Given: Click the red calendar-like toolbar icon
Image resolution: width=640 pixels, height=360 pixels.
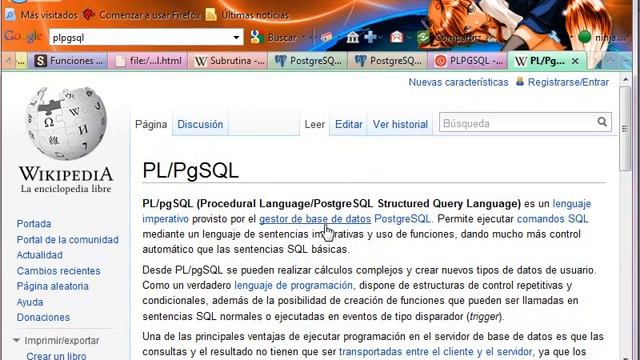Looking at the screenshot, I should (326, 38).
